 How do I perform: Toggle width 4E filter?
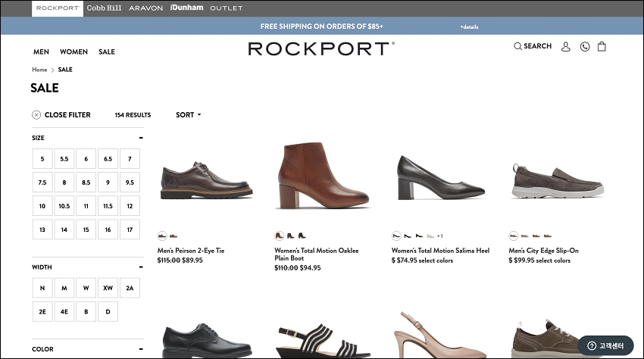pos(64,312)
